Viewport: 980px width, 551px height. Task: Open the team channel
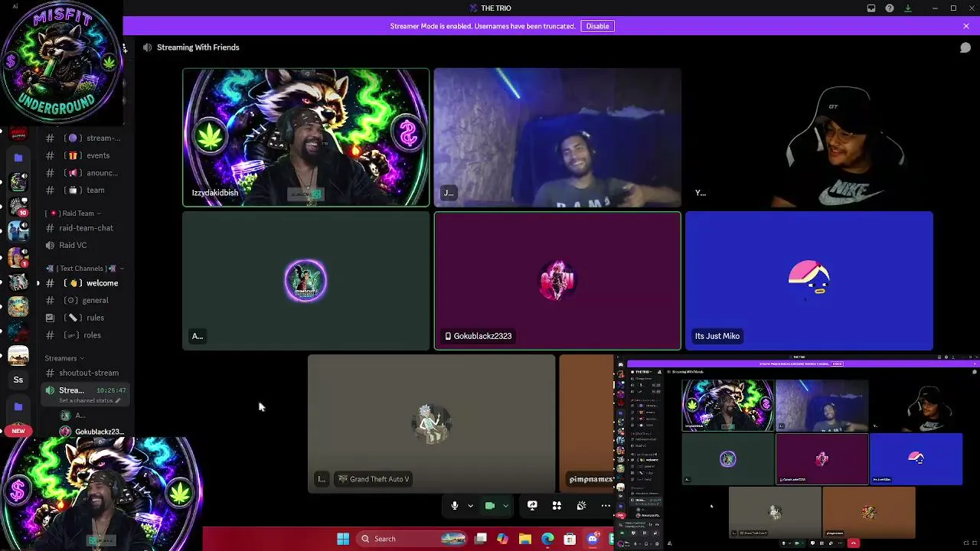(84, 190)
